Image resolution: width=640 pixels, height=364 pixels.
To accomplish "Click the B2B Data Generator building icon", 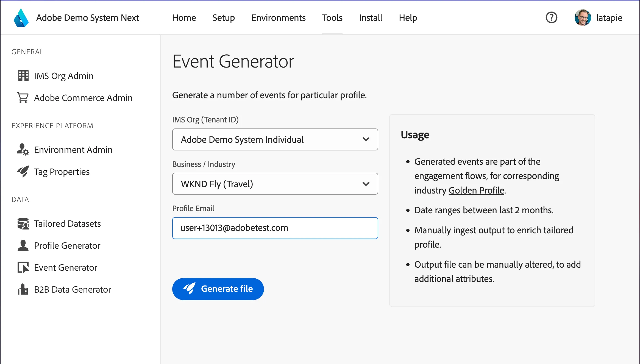I will (23, 289).
